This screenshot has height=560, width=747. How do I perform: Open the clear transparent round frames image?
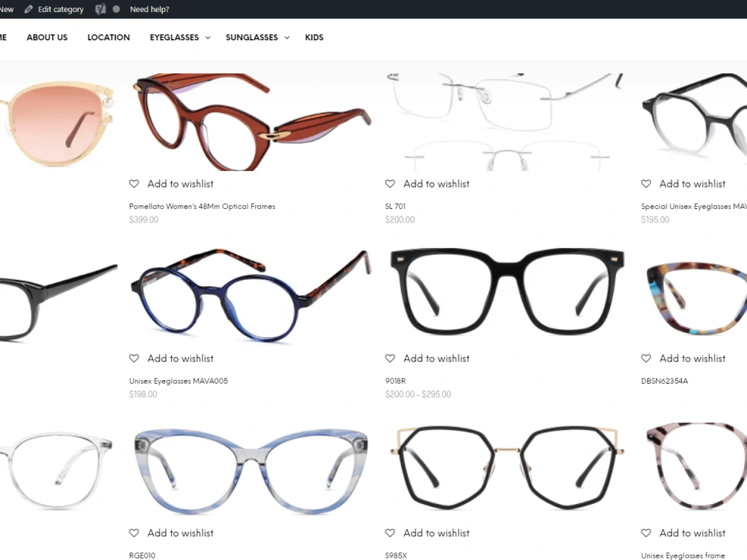point(58,471)
